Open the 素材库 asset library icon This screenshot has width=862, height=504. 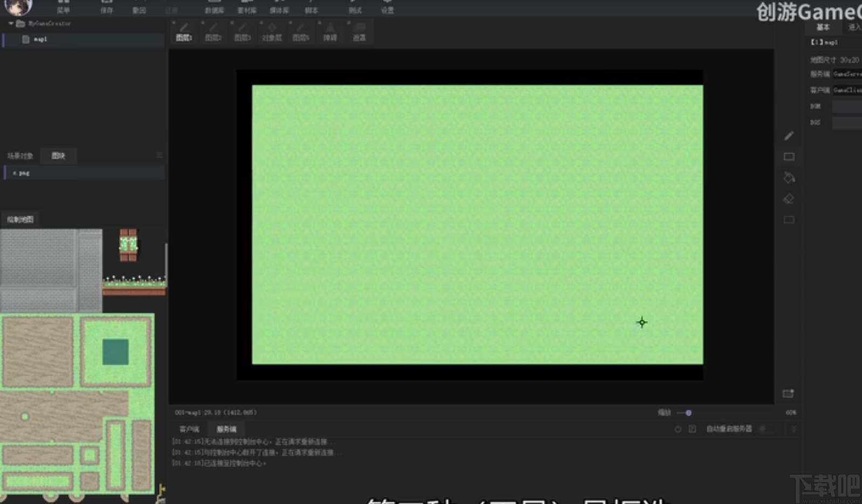coord(247,6)
